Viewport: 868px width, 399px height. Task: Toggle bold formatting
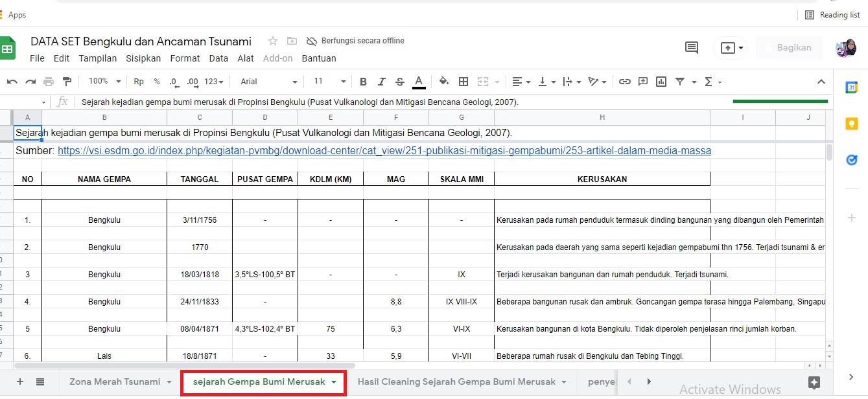coord(363,82)
